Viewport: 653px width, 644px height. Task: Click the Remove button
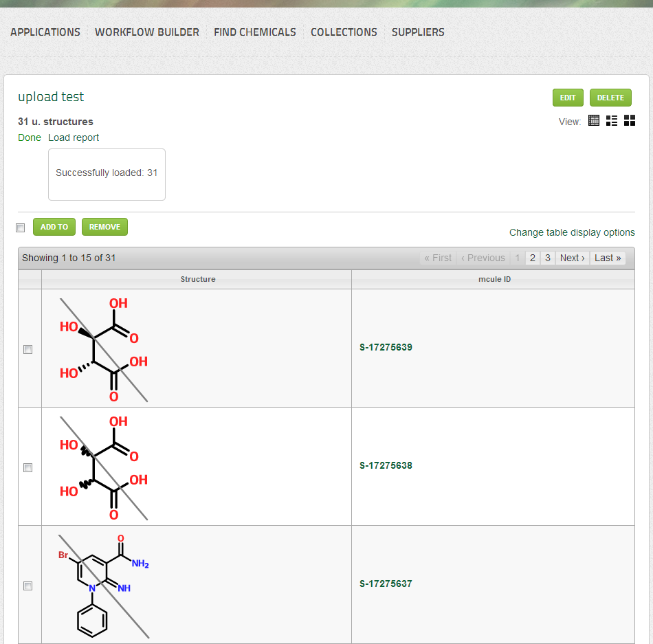pyautogui.click(x=104, y=227)
